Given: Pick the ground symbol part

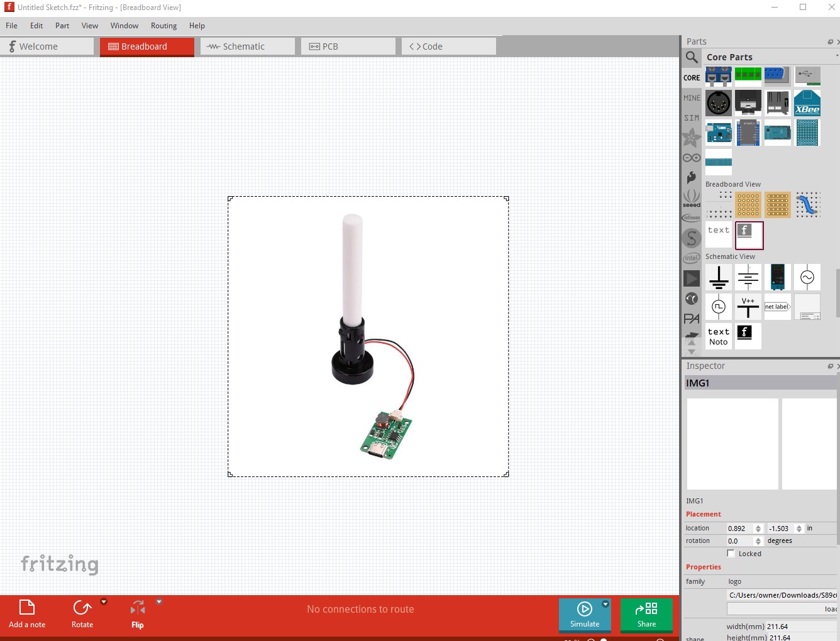Looking at the screenshot, I should click(x=719, y=277).
